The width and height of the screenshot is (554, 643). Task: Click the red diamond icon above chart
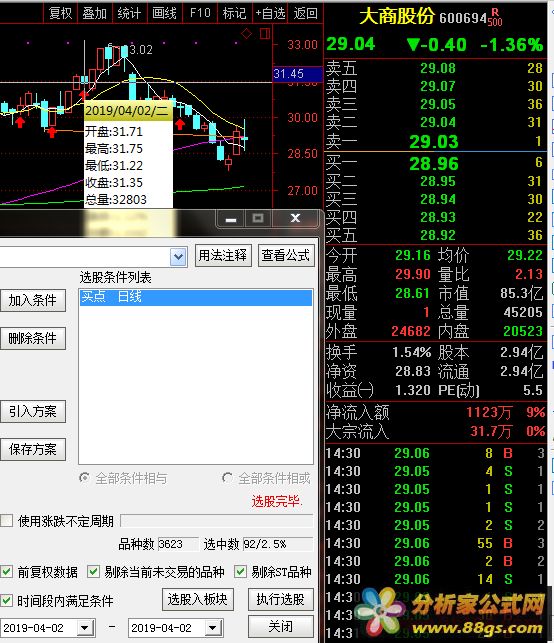coord(246,34)
